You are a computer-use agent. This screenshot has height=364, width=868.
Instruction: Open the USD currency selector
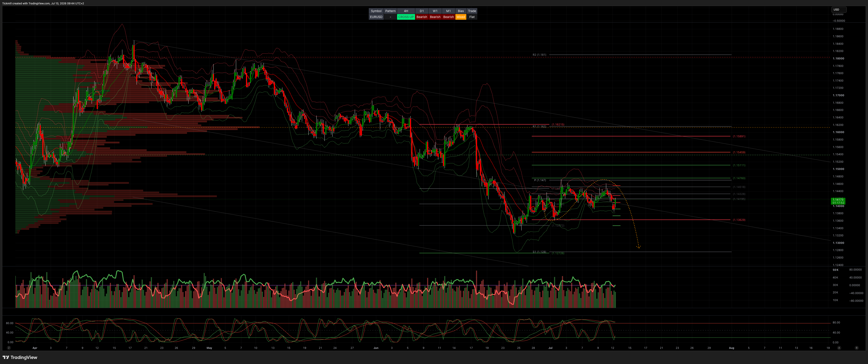coord(839,9)
